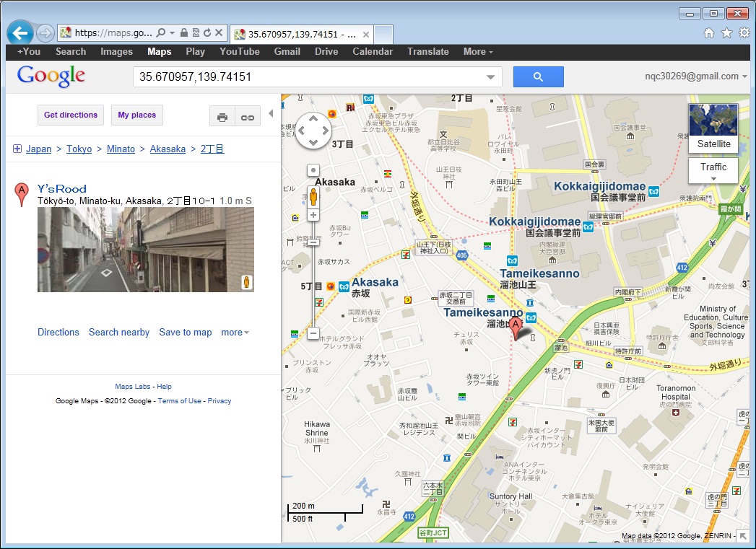Click the browser Forward arrow button
This screenshot has height=549, width=756.
pos(45,33)
